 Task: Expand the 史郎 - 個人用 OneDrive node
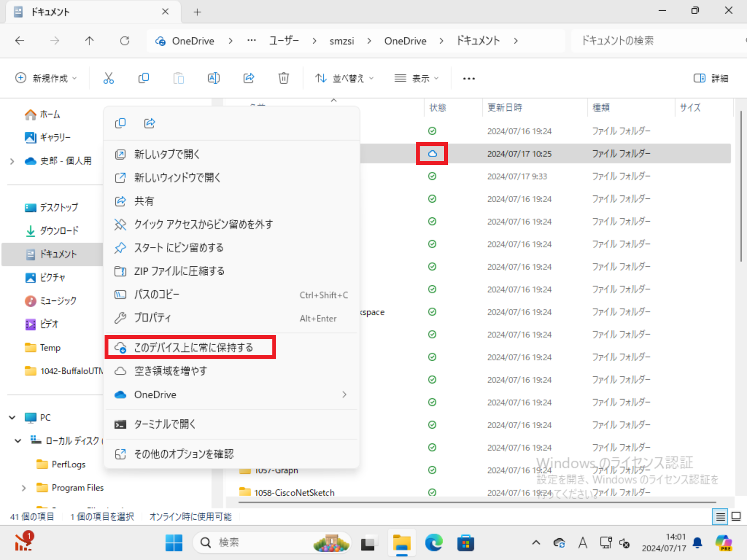[x=12, y=161]
